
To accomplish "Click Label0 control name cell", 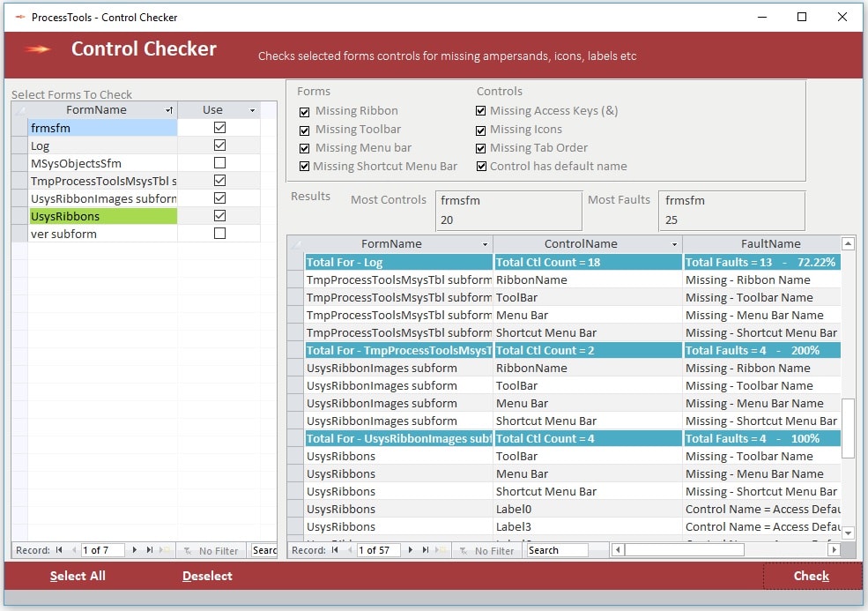I will (588, 509).
